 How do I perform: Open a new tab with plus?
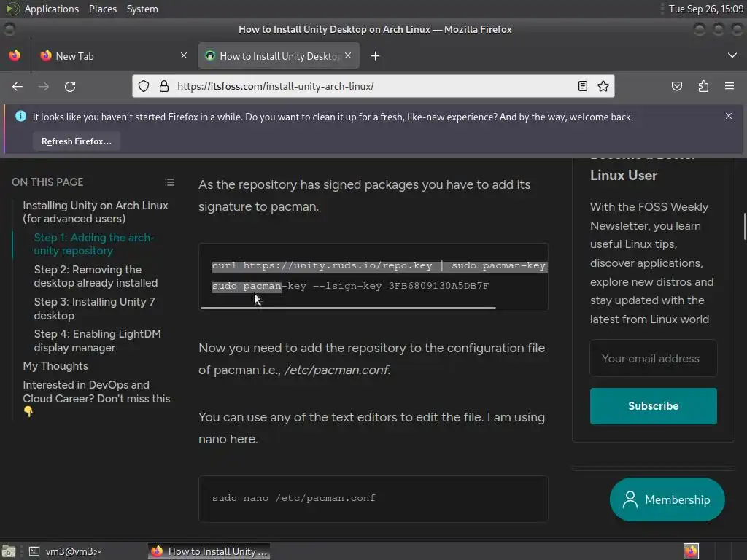(x=375, y=56)
